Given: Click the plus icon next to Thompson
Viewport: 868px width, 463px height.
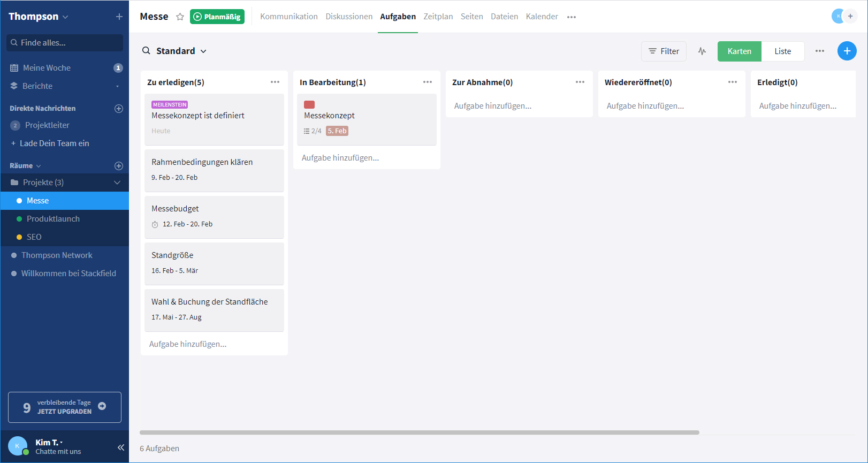Looking at the screenshot, I should tap(119, 17).
